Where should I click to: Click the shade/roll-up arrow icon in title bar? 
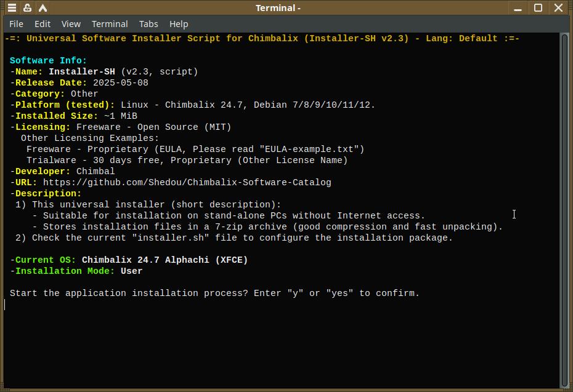(43, 8)
